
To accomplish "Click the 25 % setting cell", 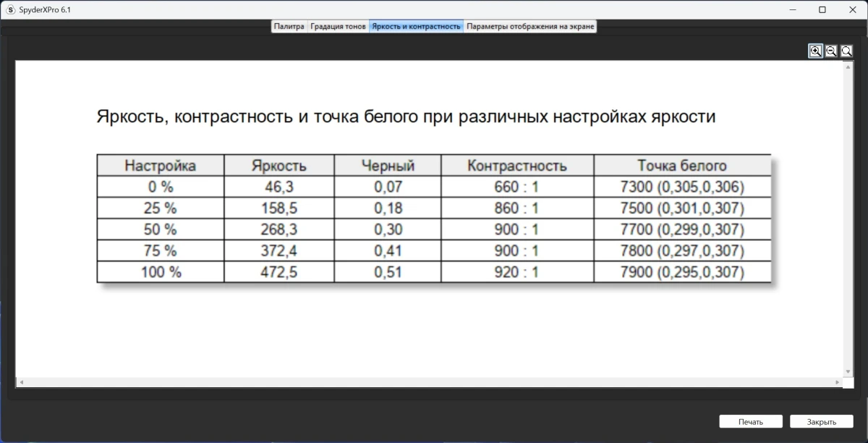I will pyautogui.click(x=161, y=208).
